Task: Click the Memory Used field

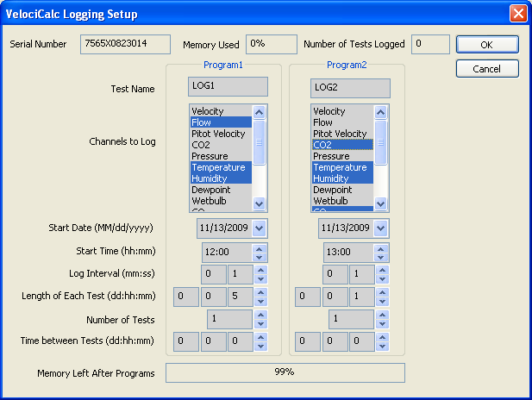Action: click(x=272, y=44)
